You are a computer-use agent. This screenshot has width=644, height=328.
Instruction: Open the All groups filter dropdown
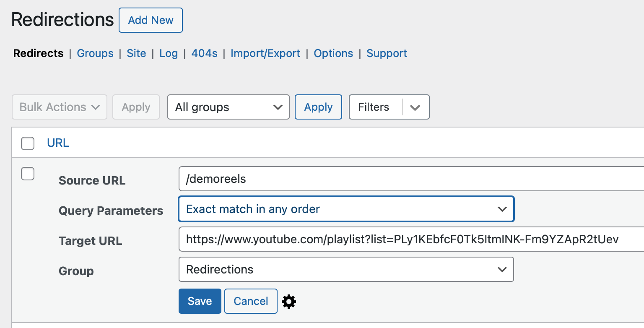[228, 107]
